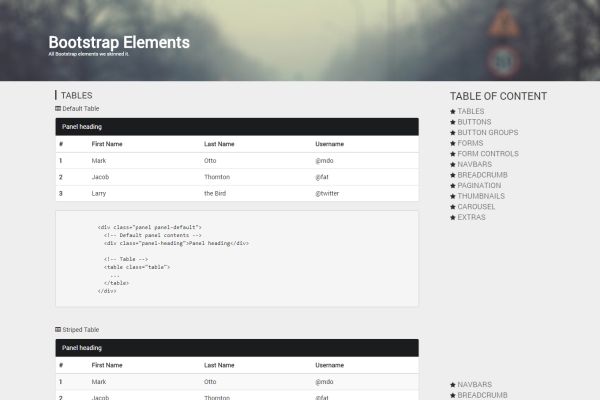Click the 'the Bird' cell
Viewport: 600px width, 400px height.
(215, 193)
